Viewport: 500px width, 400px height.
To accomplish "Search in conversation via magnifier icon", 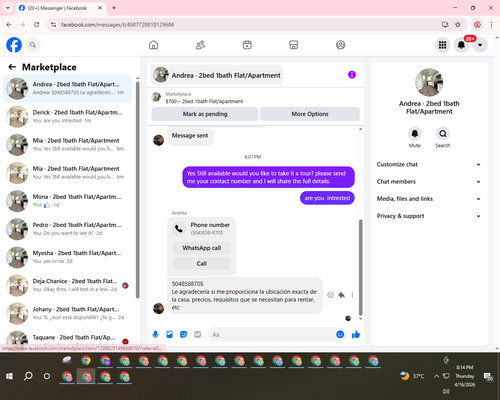I will click(x=443, y=134).
